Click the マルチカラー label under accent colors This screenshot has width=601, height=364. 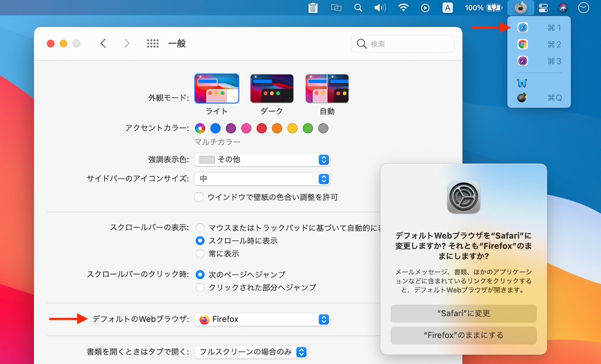[218, 142]
